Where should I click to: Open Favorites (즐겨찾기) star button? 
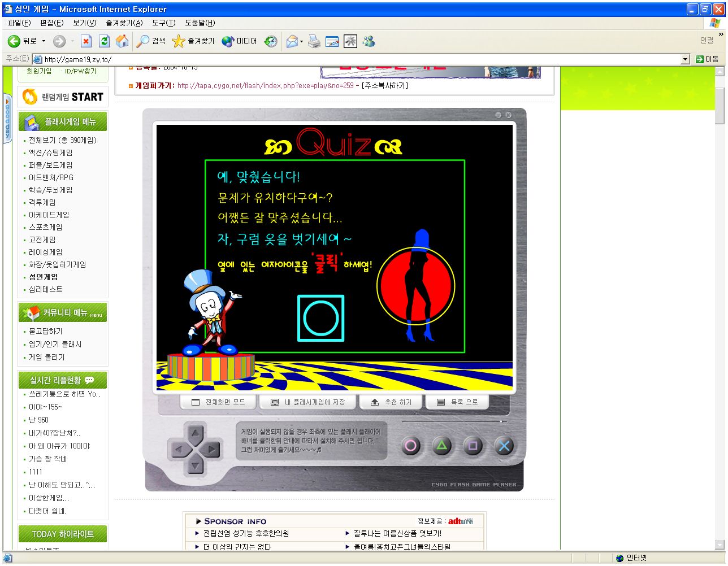(x=193, y=41)
